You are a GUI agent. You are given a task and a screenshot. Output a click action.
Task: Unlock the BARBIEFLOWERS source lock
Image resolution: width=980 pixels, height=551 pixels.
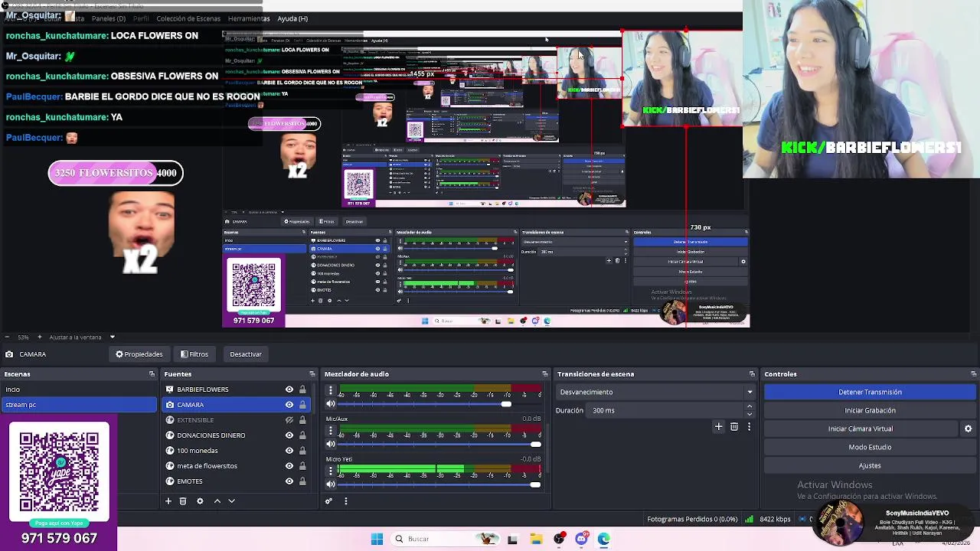[x=302, y=390]
